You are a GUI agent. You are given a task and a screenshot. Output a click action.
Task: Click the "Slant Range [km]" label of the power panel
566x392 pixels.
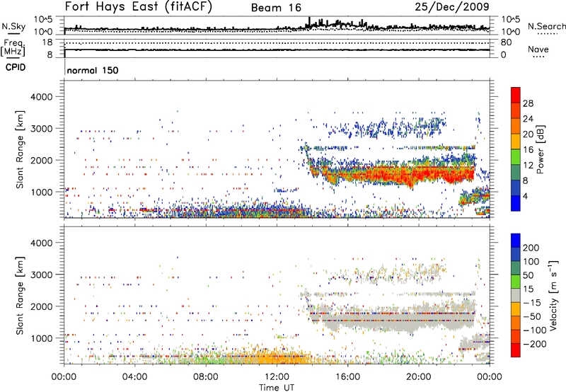point(20,149)
